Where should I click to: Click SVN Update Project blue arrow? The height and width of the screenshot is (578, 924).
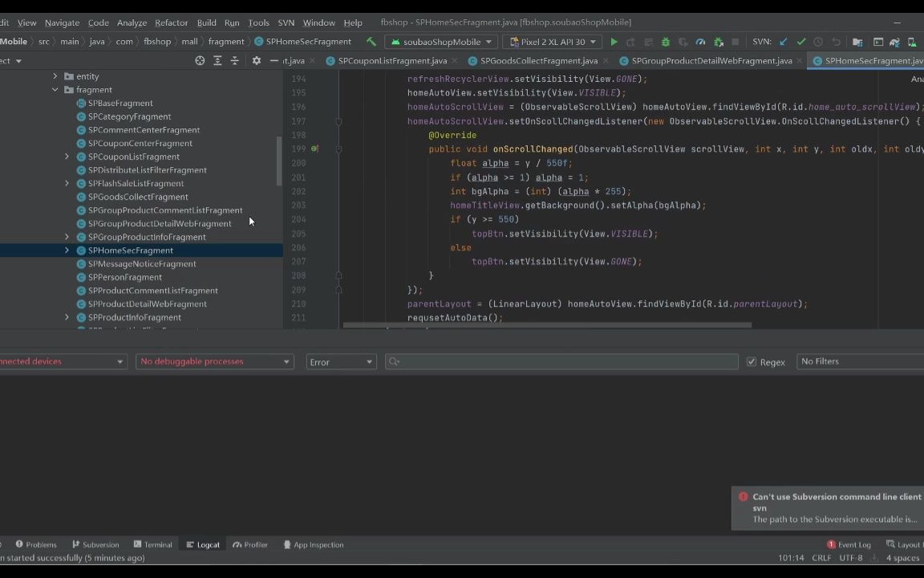click(x=783, y=42)
